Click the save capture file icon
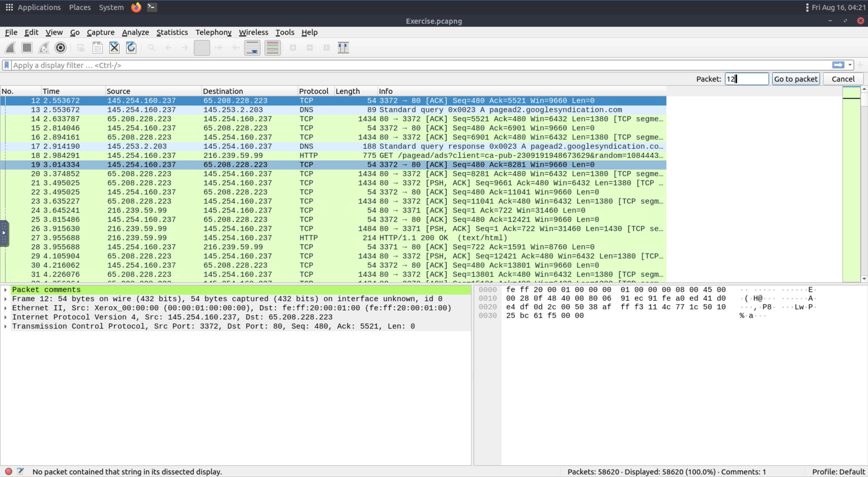 click(x=97, y=48)
